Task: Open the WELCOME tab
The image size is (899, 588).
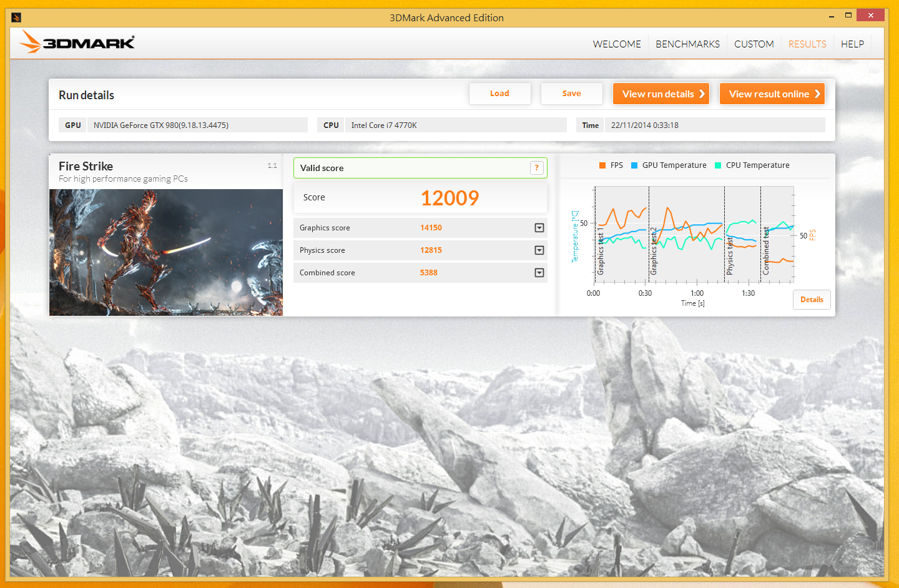Action: [x=617, y=44]
